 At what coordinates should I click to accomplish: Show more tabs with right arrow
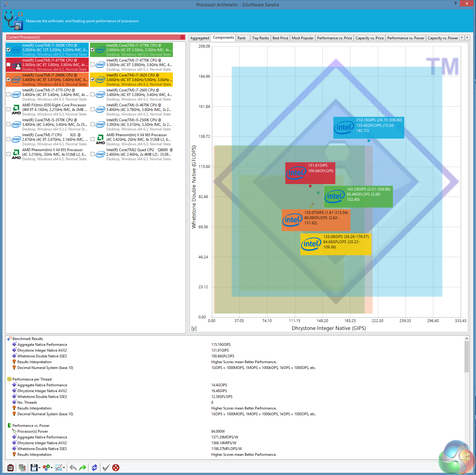(467, 37)
